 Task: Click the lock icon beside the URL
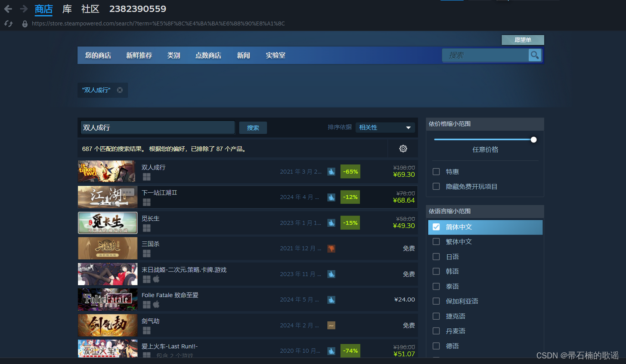coord(25,24)
